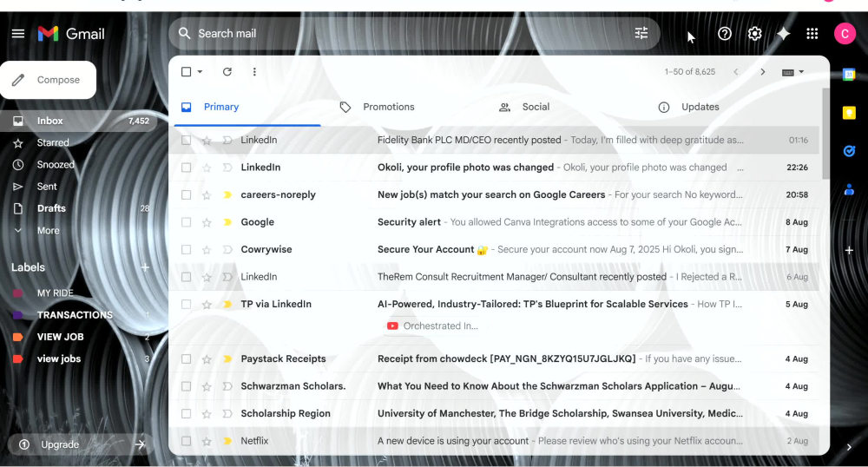Select TheRem Consult LinkedIn email checkbox
This screenshot has height=467, width=868.
coord(186,277)
